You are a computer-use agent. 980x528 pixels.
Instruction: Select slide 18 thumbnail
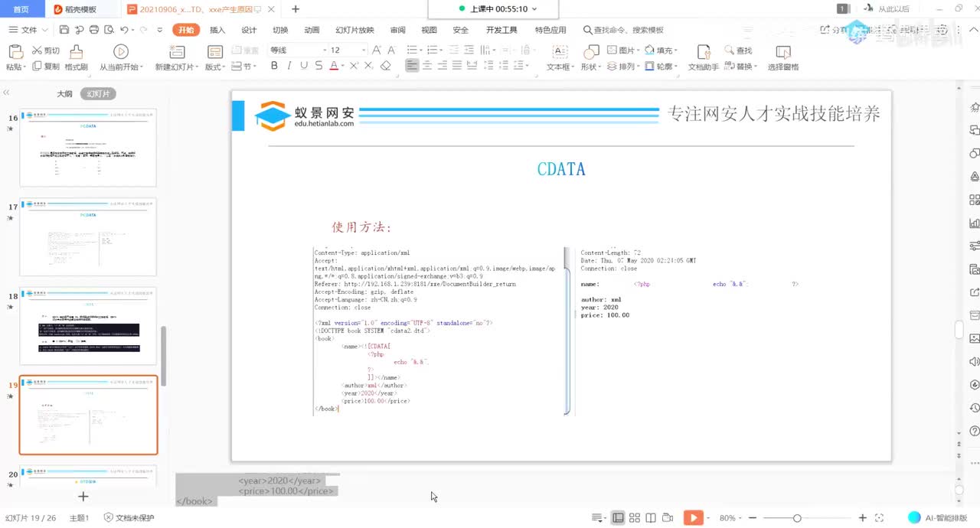[x=88, y=326]
